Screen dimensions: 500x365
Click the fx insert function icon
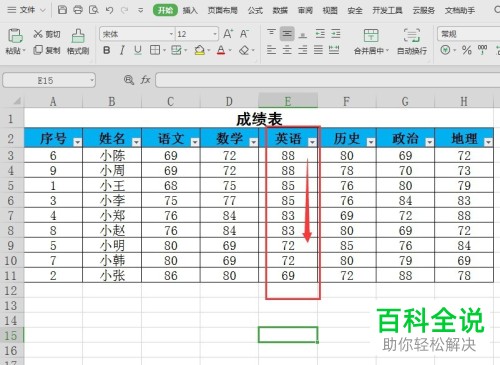[x=145, y=80]
